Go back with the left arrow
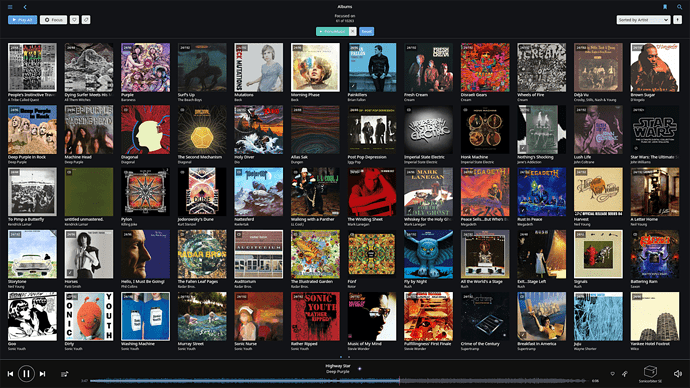 [x=25, y=7]
